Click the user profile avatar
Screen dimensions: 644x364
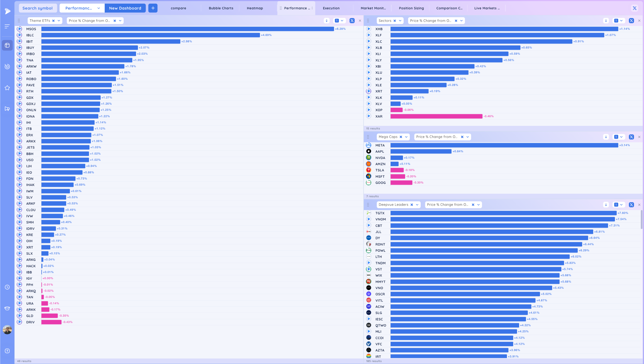[x=7, y=329]
